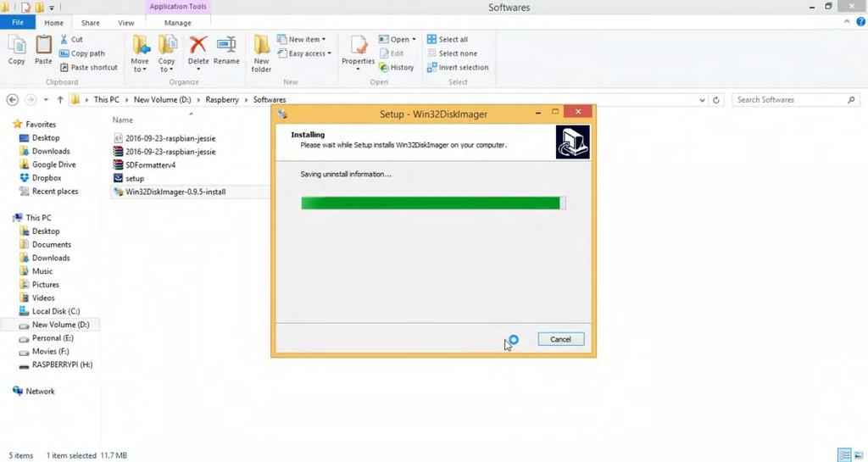This screenshot has height=462, width=868.
Task: Open the recent locations dropdown arrow
Action: coord(46,99)
